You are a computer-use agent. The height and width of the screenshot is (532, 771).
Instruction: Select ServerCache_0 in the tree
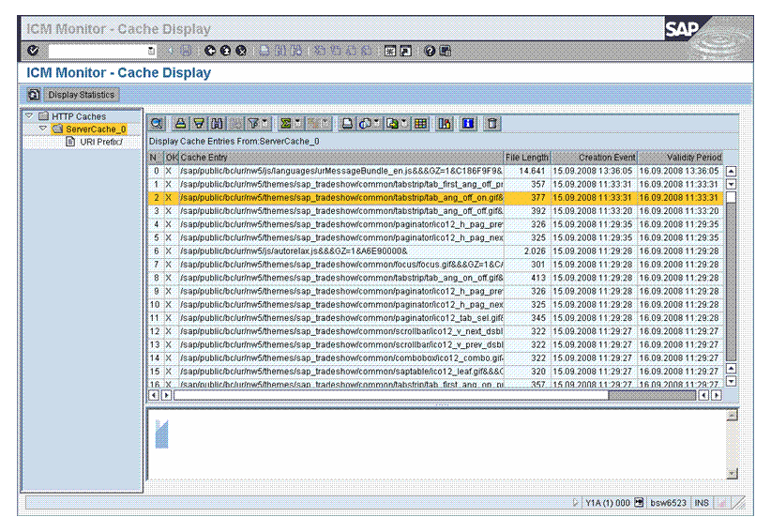(96, 129)
